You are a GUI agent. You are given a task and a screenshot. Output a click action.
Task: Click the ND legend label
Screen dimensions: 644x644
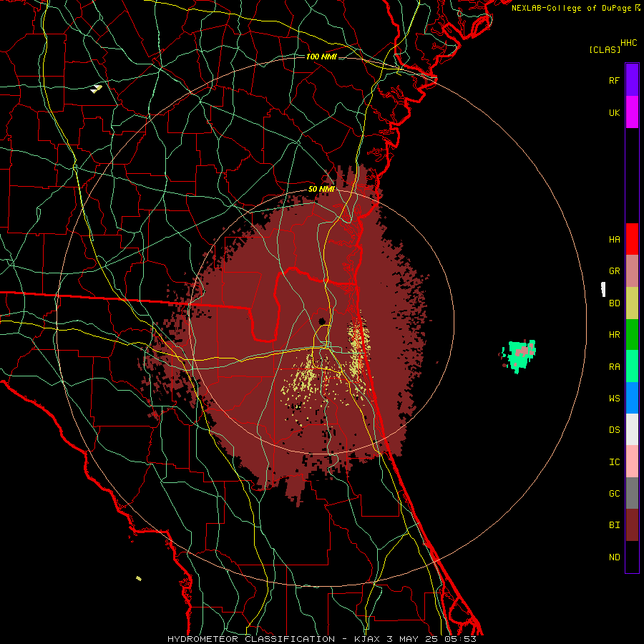614,557
